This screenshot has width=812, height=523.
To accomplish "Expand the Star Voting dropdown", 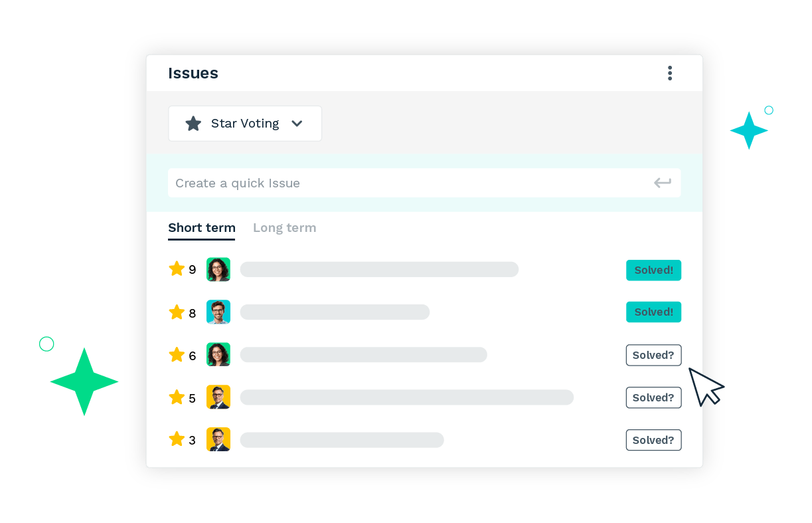I will pos(244,124).
